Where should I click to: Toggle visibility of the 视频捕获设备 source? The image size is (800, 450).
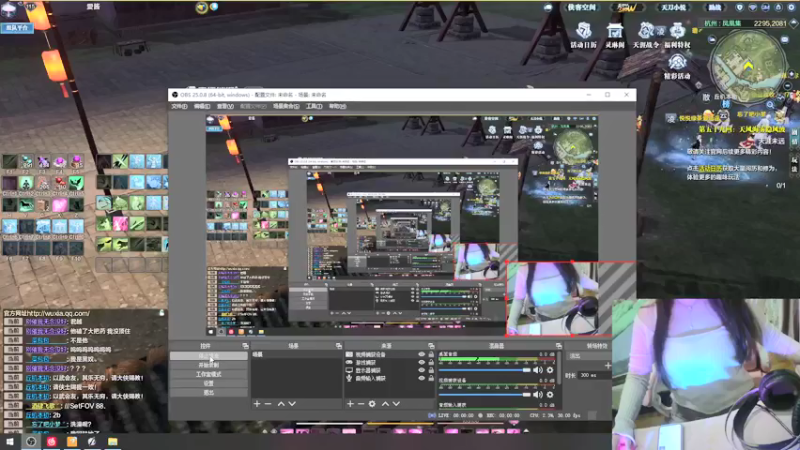point(421,355)
